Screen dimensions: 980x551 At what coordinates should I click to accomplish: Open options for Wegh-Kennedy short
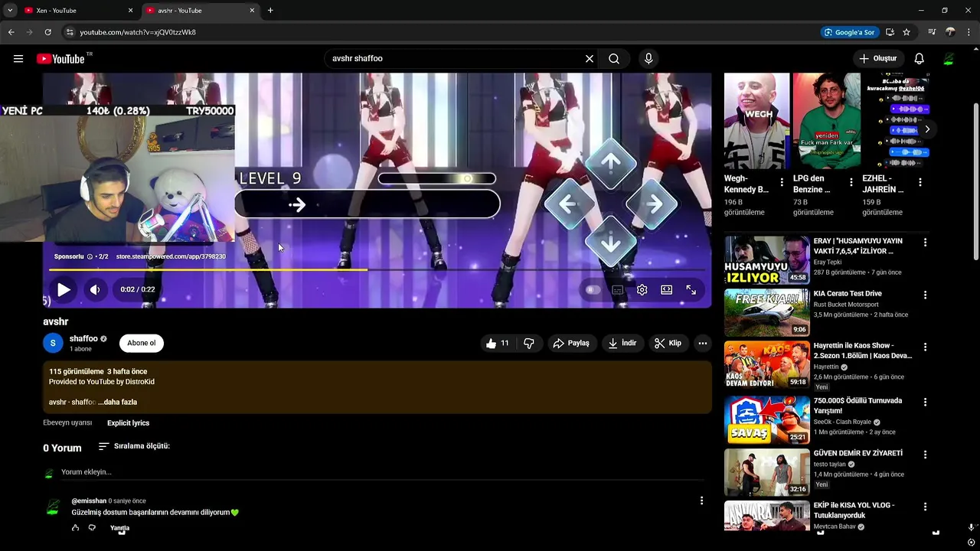click(x=782, y=182)
